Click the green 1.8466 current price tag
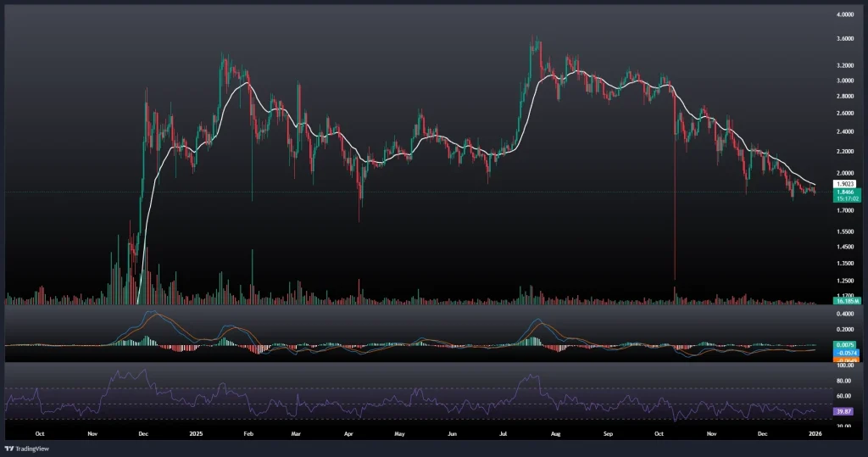Image resolution: width=868 pixels, height=457 pixels. (847, 192)
